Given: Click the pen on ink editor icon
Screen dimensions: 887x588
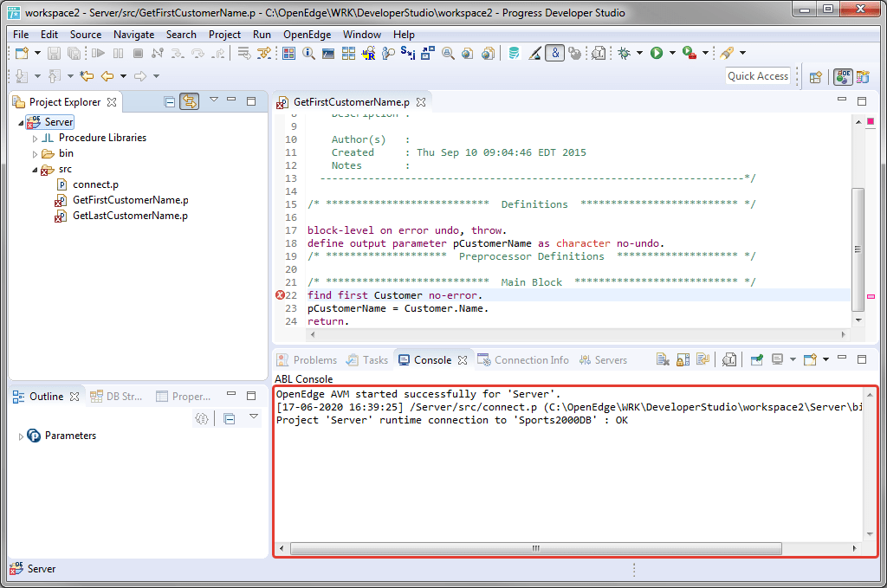Looking at the screenshot, I should pyautogui.click(x=534, y=53).
